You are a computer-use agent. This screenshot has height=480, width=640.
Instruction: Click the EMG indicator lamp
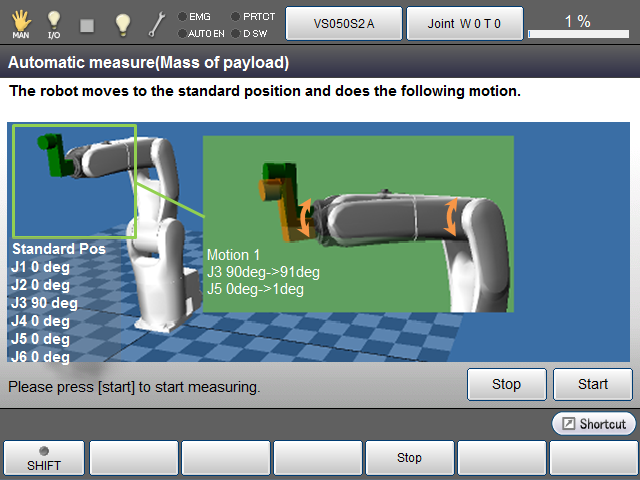tap(181, 16)
